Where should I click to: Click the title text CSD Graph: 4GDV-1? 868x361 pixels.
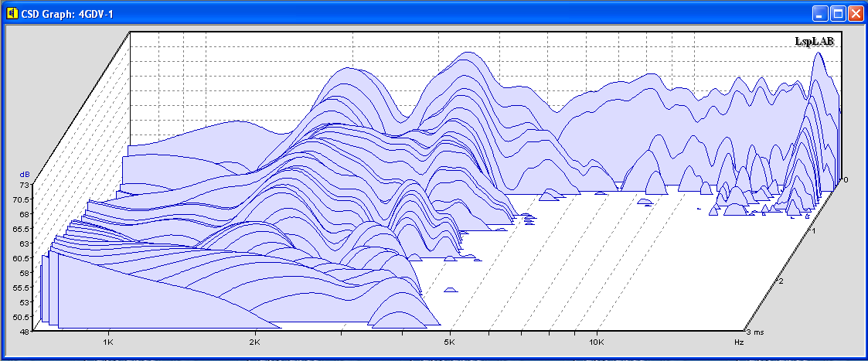(67, 14)
